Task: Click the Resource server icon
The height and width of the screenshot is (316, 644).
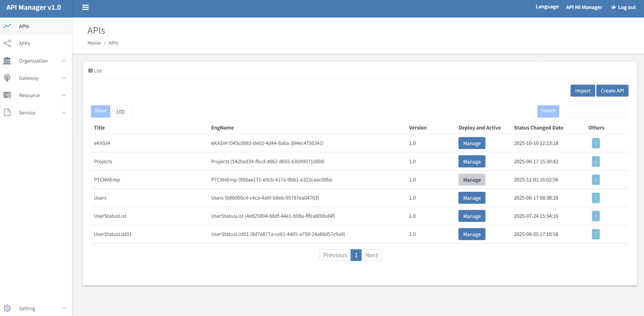Action: point(7,95)
